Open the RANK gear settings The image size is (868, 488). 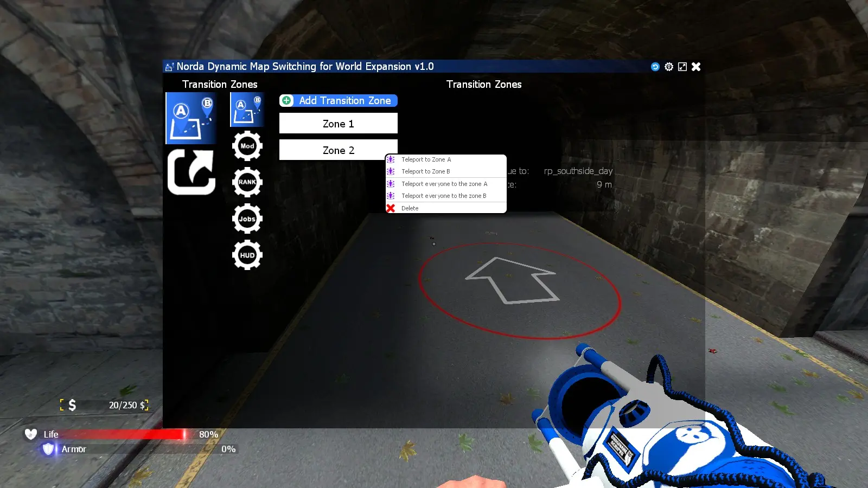247,182
